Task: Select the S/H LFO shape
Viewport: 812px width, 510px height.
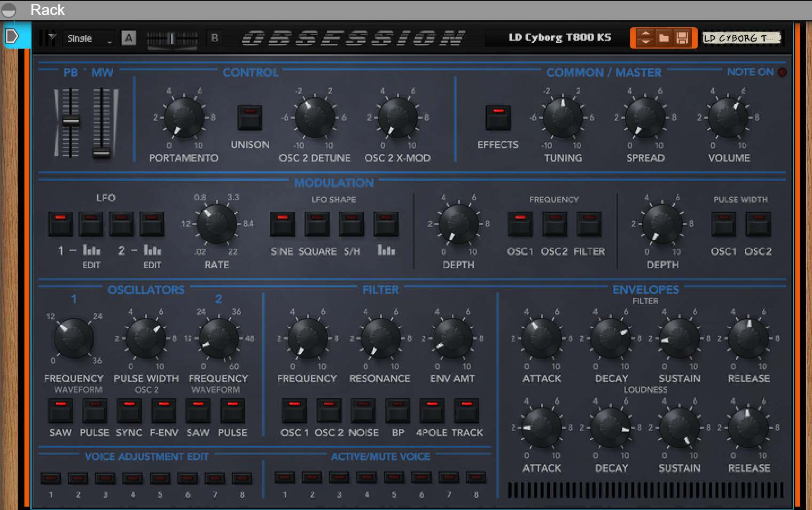Action: pyautogui.click(x=352, y=224)
